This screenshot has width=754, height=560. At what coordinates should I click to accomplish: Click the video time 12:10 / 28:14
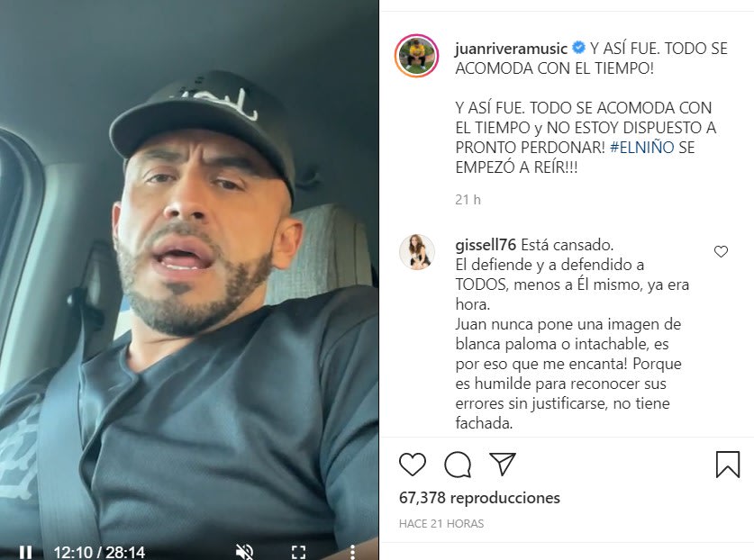pos(99,552)
